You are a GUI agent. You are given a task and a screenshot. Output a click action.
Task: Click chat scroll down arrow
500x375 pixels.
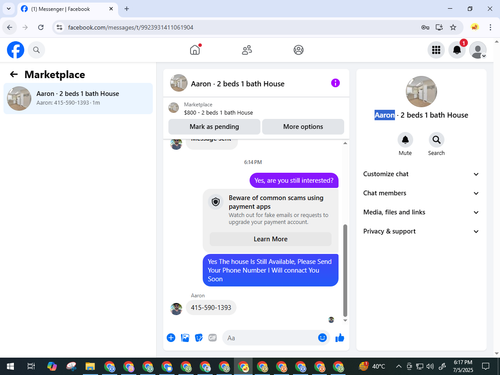click(345, 320)
